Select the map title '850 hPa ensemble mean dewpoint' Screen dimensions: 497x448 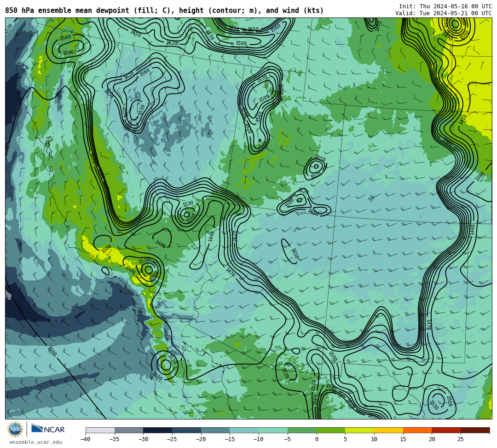(67, 11)
